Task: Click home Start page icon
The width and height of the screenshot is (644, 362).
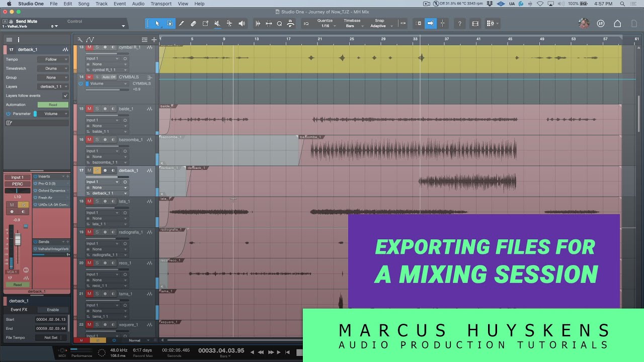Action: [617, 24]
